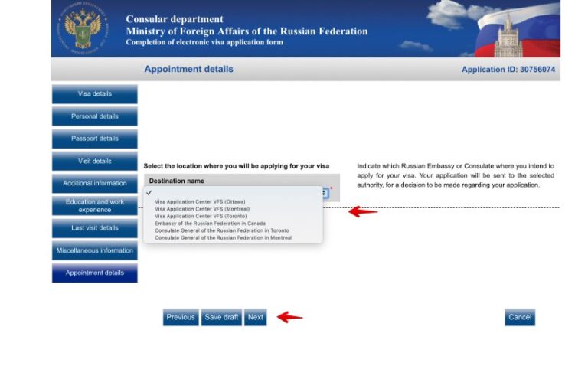
Task: Open Additional information section
Action: point(94,183)
